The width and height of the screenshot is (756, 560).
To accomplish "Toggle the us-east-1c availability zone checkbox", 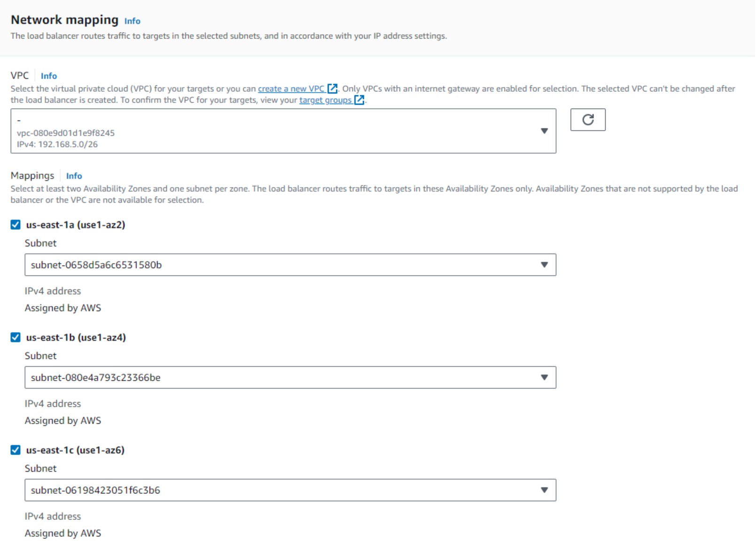I will click(x=15, y=450).
